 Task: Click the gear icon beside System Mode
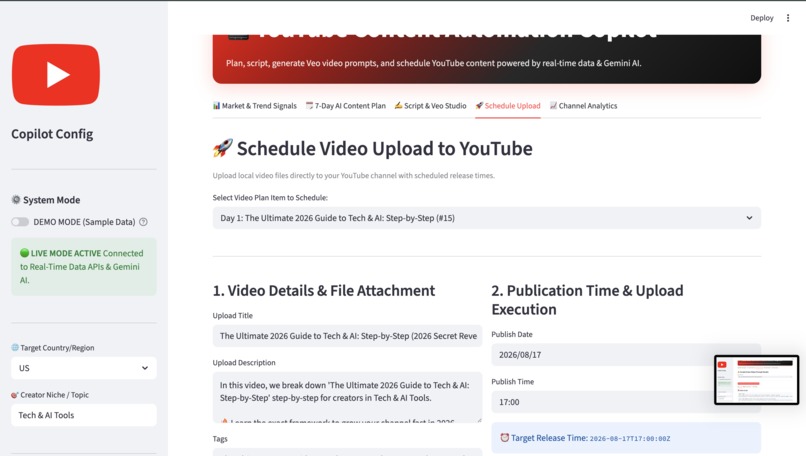pos(16,199)
